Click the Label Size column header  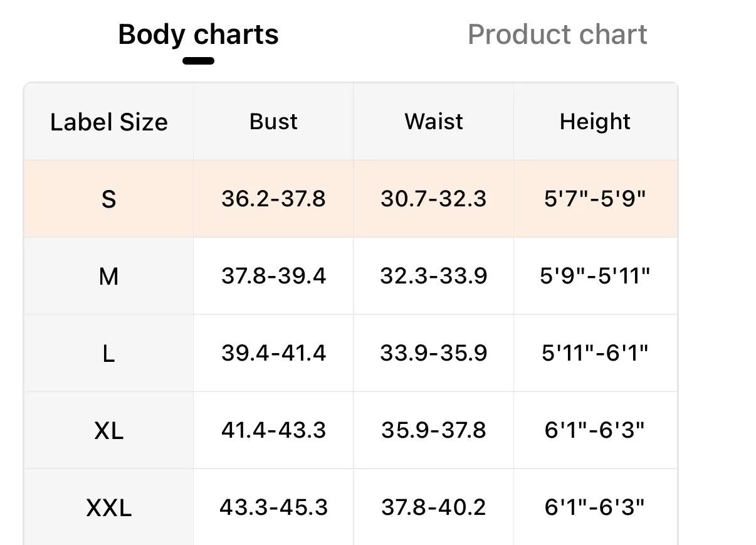tap(109, 122)
